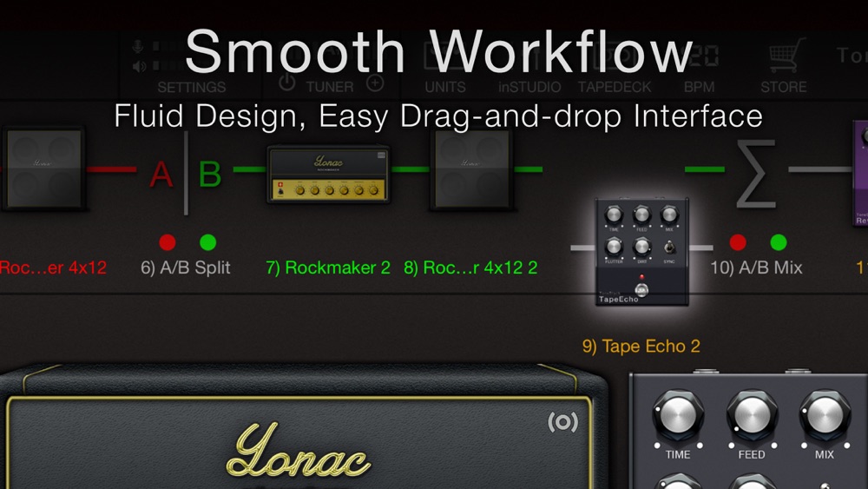Image resolution: width=868 pixels, height=489 pixels.
Task: Click the large TIME knob
Action: (678, 416)
